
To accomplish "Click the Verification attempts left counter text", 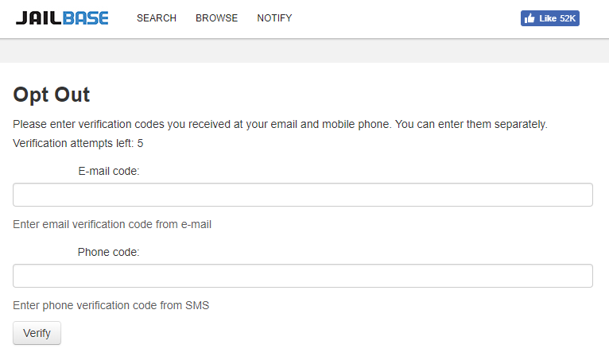I will [78, 143].
